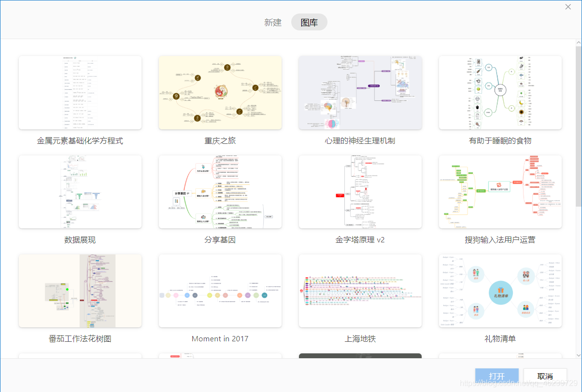The height and width of the screenshot is (392, 582).
Task: Choose the 心理的神经生理机制 template thumbnail
Action: click(x=360, y=93)
